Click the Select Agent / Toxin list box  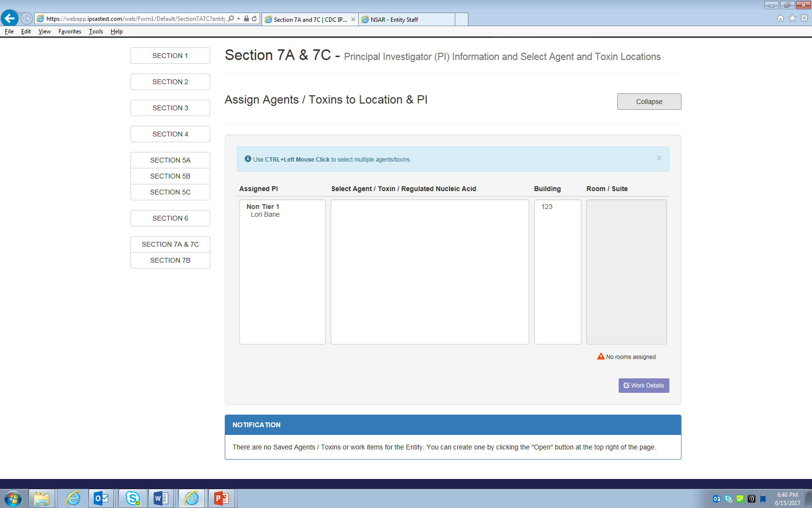pyautogui.click(x=430, y=272)
